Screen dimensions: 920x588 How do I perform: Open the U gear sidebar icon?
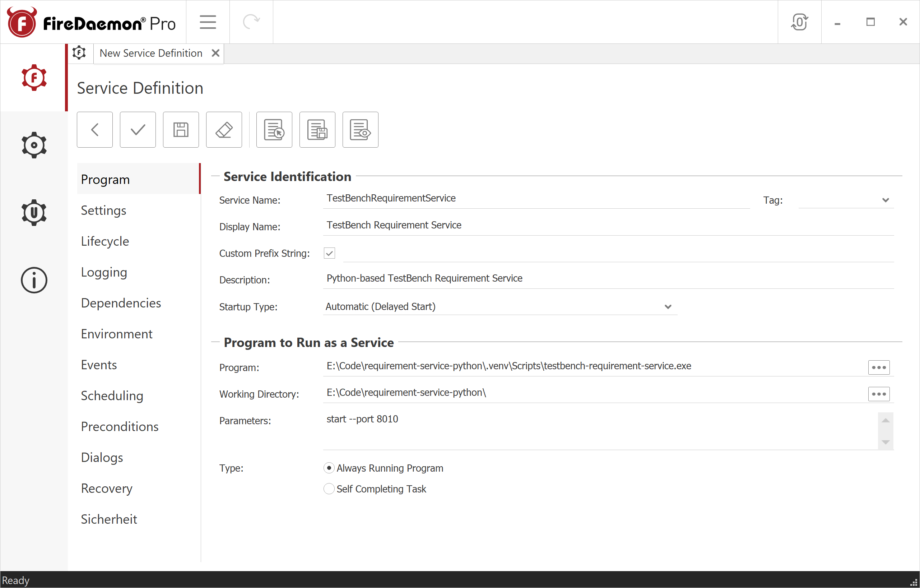click(x=34, y=212)
